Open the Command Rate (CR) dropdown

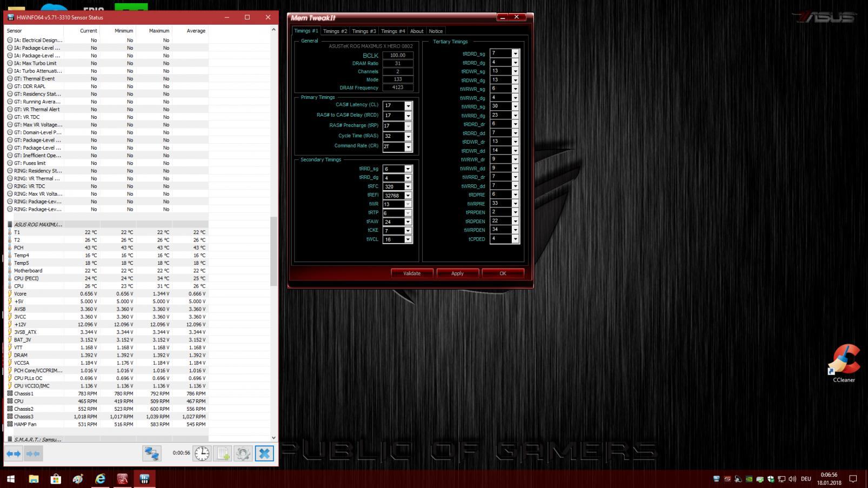(x=408, y=147)
